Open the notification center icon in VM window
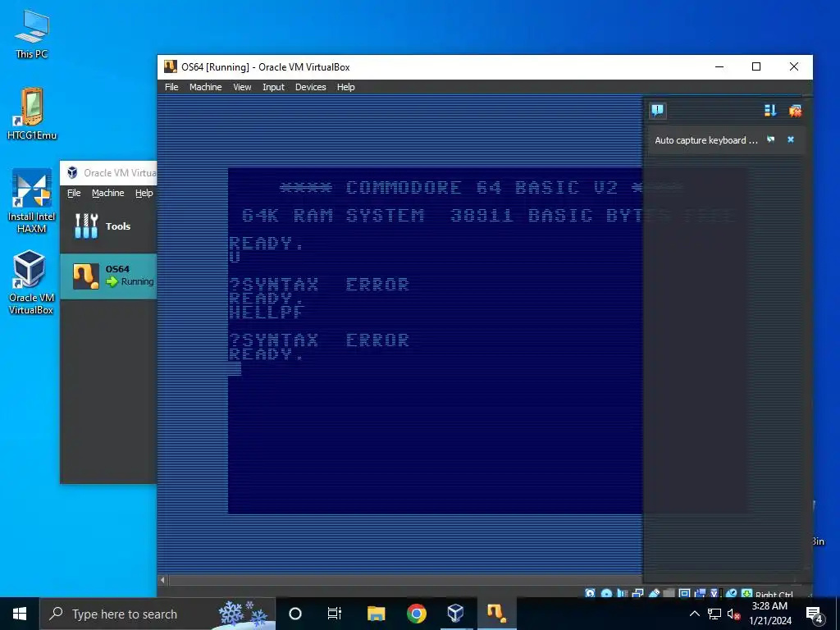Viewport: 840px width, 630px height. (x=657, y=111)
